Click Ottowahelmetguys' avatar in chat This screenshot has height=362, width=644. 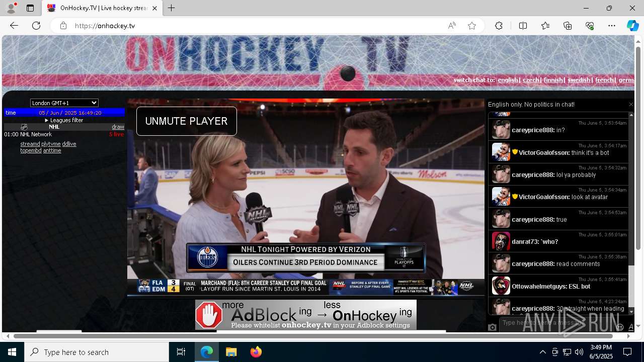click(501, 286)
